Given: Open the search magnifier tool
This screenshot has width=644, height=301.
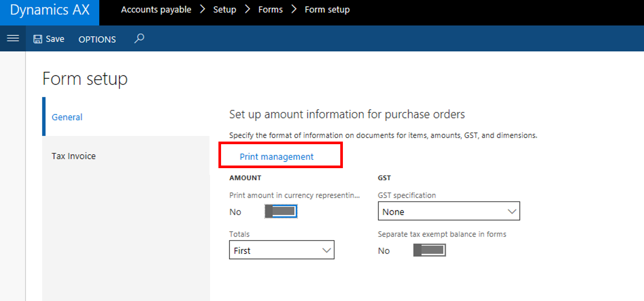Looking at the screenshot, I should tap(139, 39).
